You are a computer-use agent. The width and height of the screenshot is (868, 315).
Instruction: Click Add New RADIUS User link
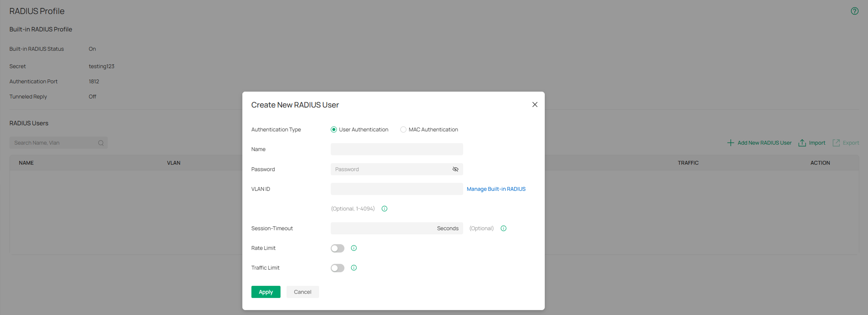click(x=764, y=143)
